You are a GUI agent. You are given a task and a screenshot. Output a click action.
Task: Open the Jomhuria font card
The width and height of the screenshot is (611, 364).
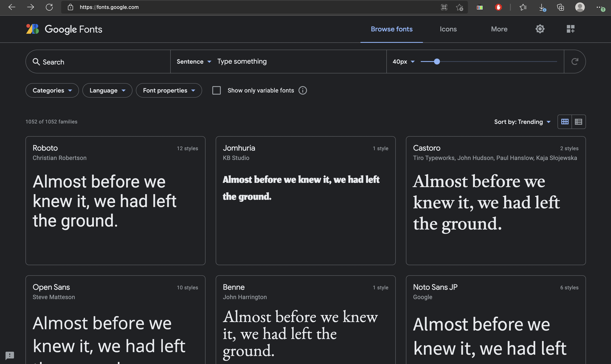306,201
